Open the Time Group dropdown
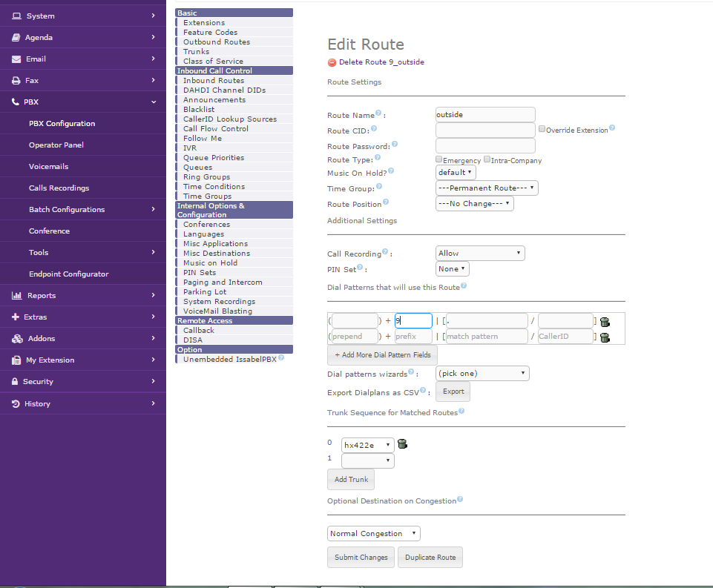713x588 pixels. (x=486, y=188)
